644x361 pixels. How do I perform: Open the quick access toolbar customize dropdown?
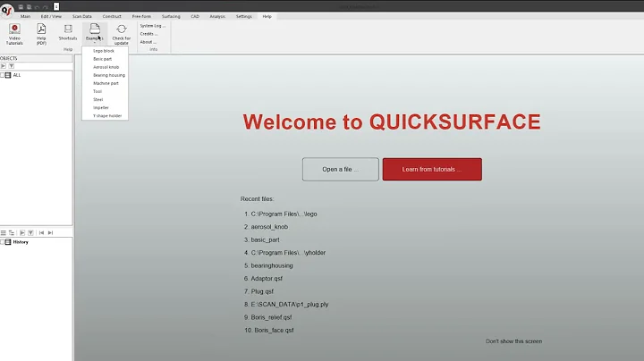click(x=56, y=6)
